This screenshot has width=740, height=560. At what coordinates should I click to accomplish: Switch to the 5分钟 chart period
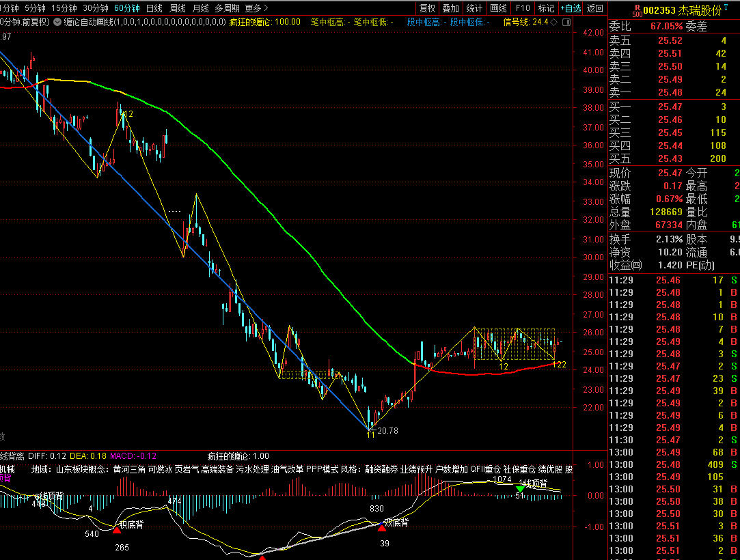point(35,8)
